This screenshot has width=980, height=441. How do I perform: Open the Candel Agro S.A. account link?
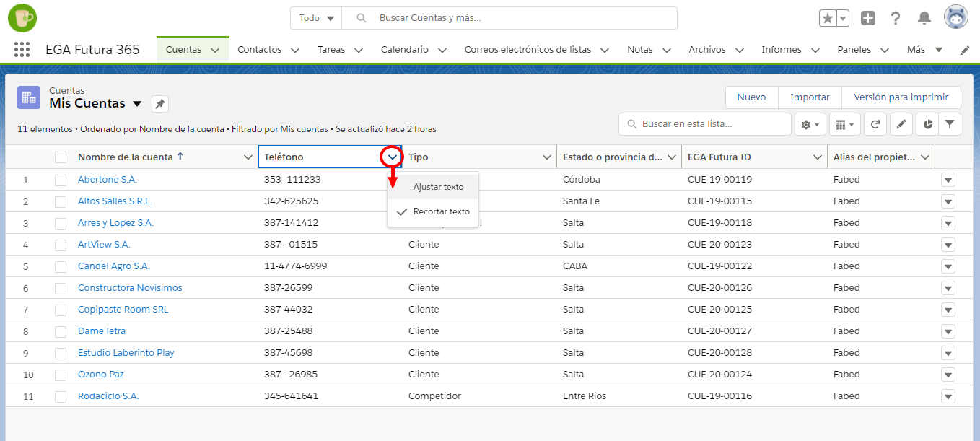pos(114,266)
